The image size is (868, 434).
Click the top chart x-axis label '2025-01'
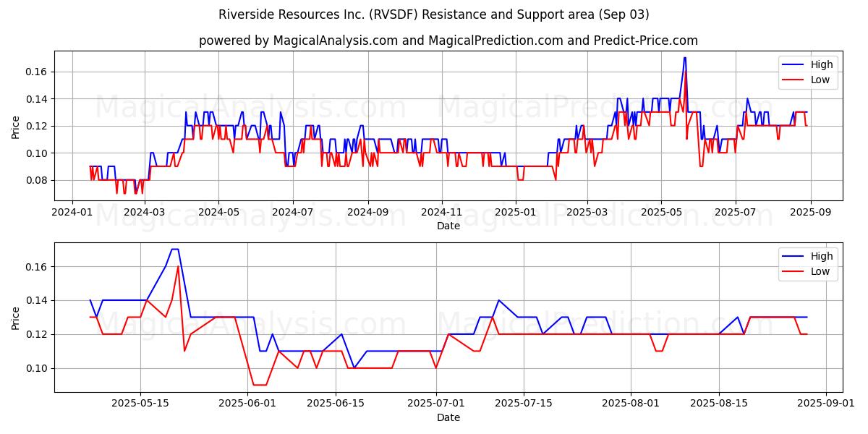(515, 213)
